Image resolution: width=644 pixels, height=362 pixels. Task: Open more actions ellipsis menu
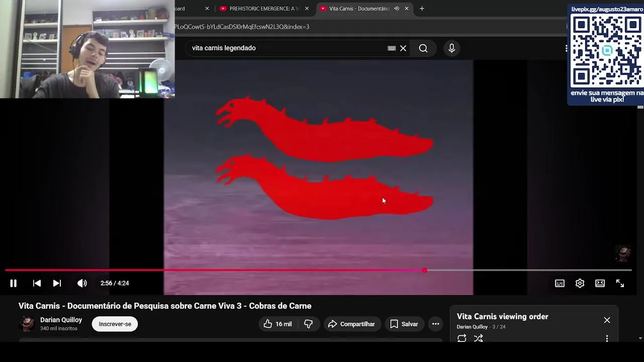point(436,324)
